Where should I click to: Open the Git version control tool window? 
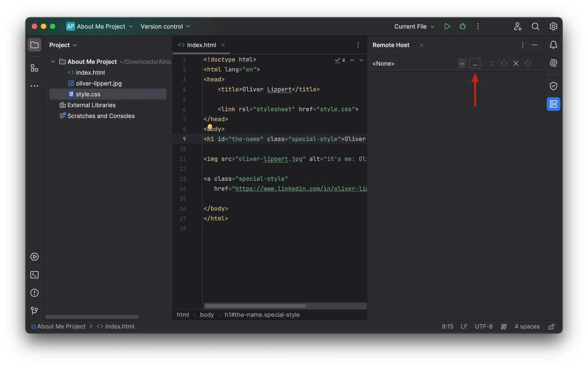click(x=34, y=311)
